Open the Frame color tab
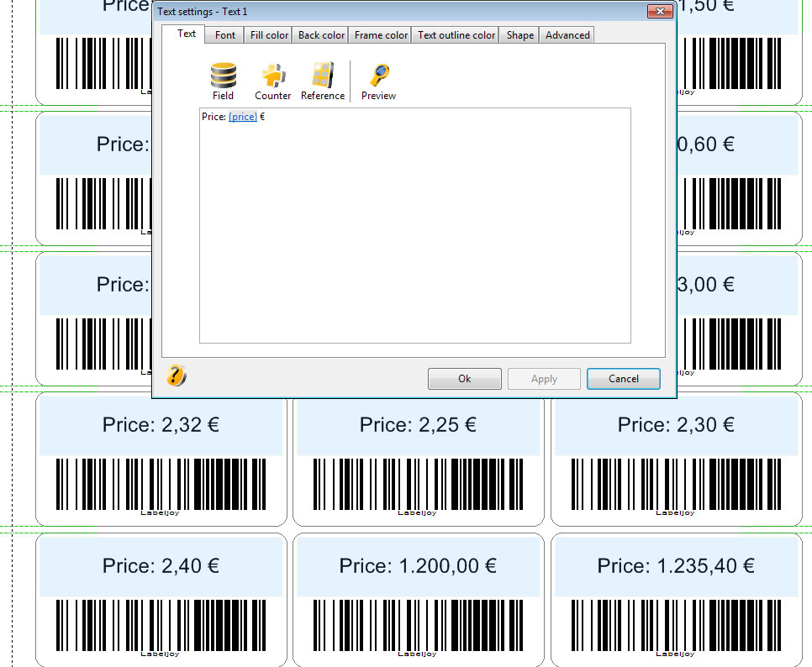Screen dimensions: 812x667 381,35
